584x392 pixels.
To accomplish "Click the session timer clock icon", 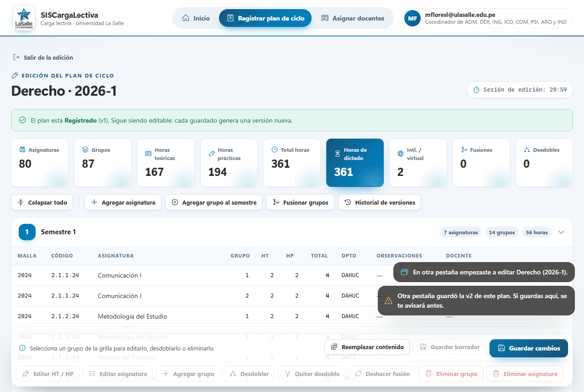I will coord(476,90).
